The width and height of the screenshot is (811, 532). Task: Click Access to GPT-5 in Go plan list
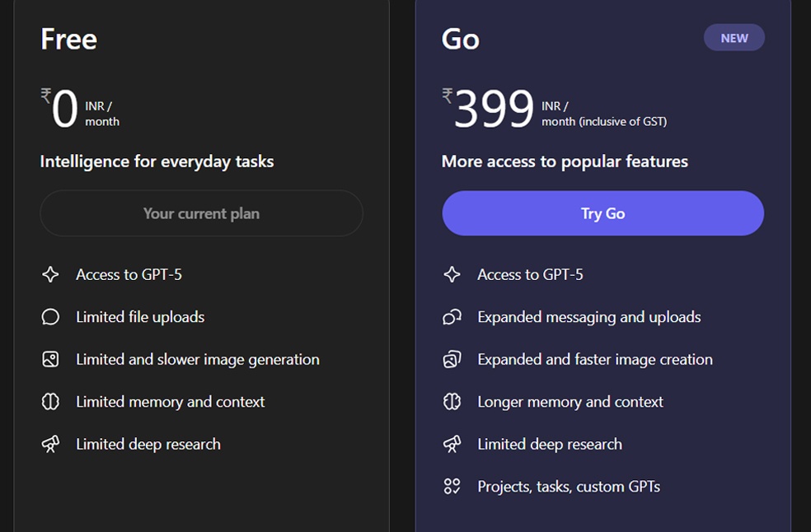coord(531,274)
